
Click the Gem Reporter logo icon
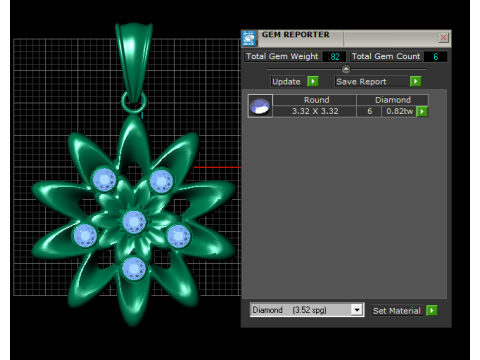249,38
